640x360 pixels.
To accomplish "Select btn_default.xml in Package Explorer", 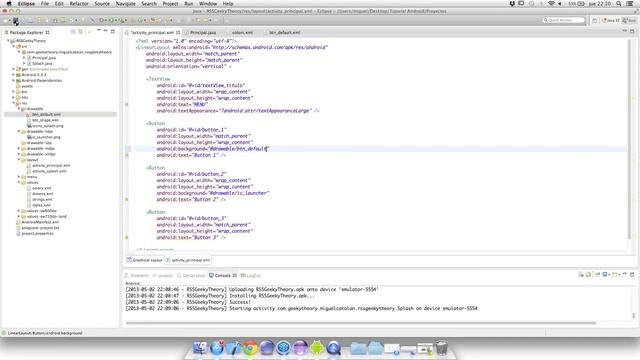I will [46, 115].
